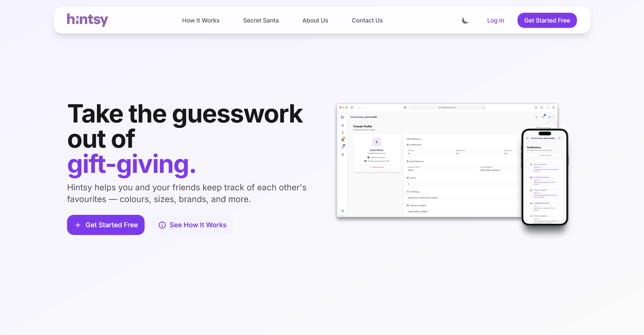
Task: Click Sarah Wilson's 'S' avatar in the mockup
Action: (377, 142)
